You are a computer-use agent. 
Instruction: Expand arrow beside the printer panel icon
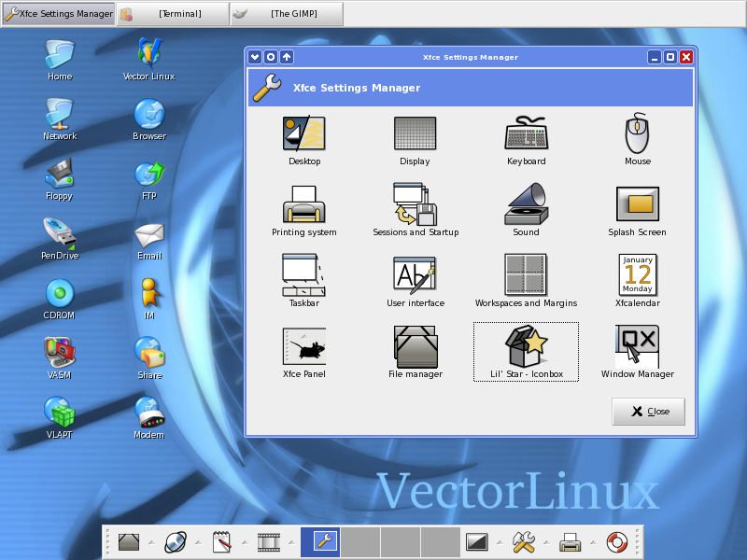point(593,541)
